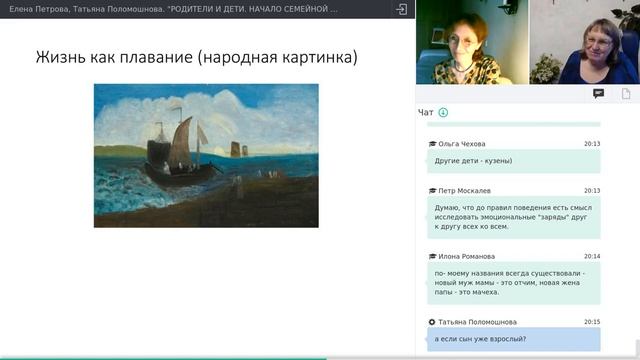The width and height of the screenshot is (640, 360).
Task: Click the webinar title in header bar
Action: [173, 9]
